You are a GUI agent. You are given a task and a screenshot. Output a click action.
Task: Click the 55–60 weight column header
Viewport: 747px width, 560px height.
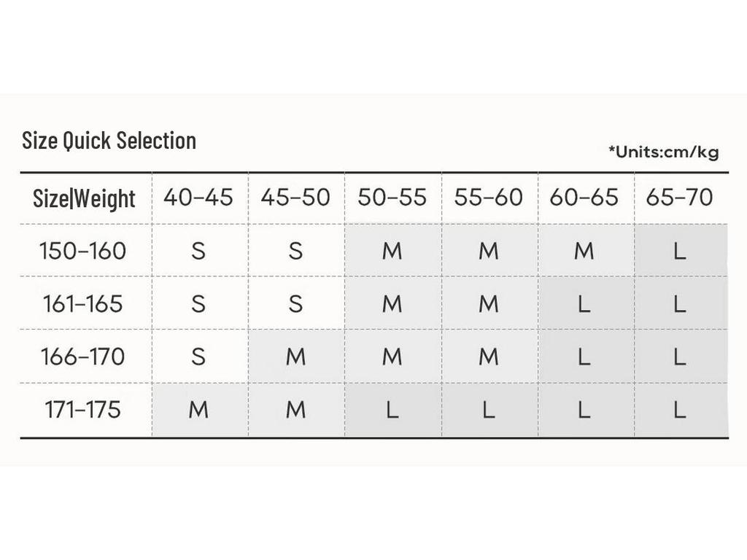(489, 198)
